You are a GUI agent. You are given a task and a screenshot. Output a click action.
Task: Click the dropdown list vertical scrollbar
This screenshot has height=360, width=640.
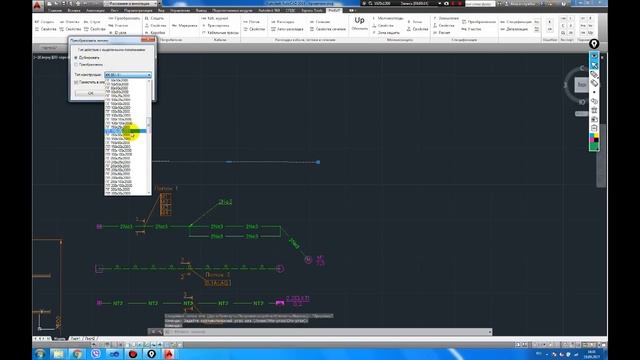[x=149, y=136]
